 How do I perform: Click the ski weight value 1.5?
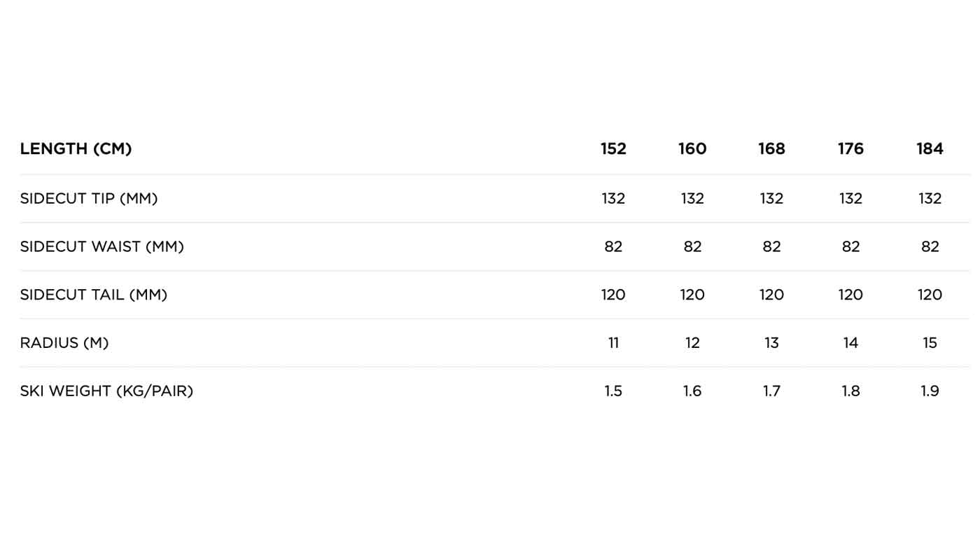click(x=613, y=391)
